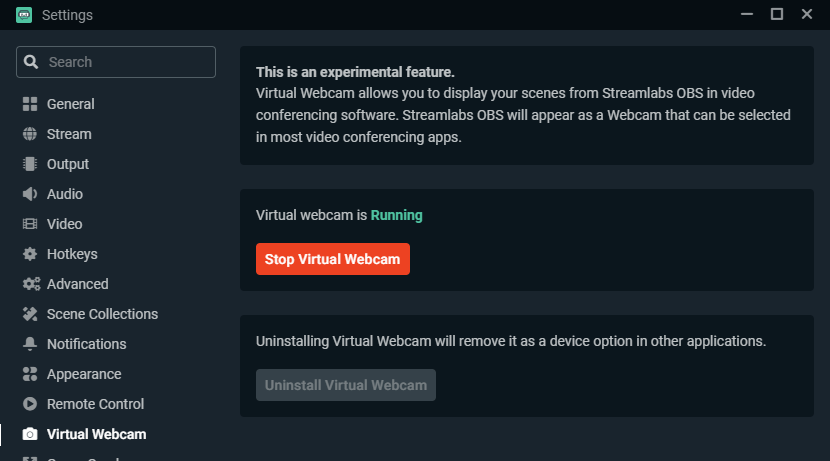Image resolution: width=830 pixels, height=461 pixels.
Task: Click the Notifications bell icon
Action: (x=30, y=344)
